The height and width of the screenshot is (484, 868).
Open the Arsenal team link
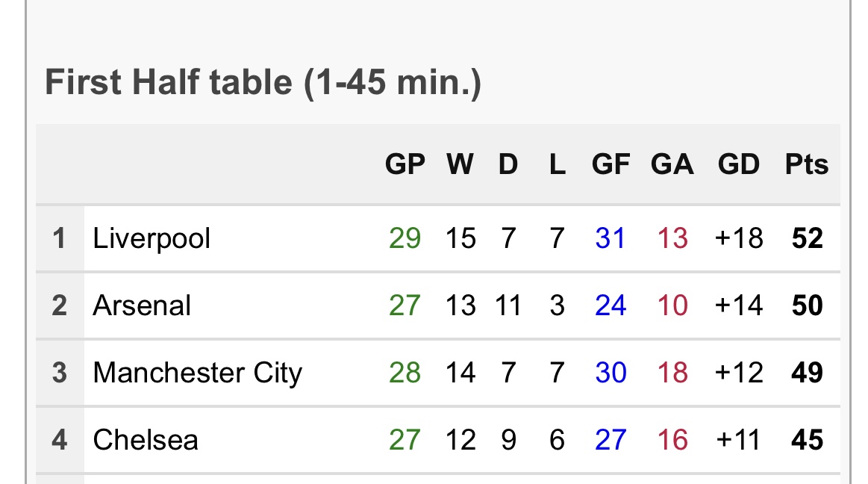[x=142, y=305]
